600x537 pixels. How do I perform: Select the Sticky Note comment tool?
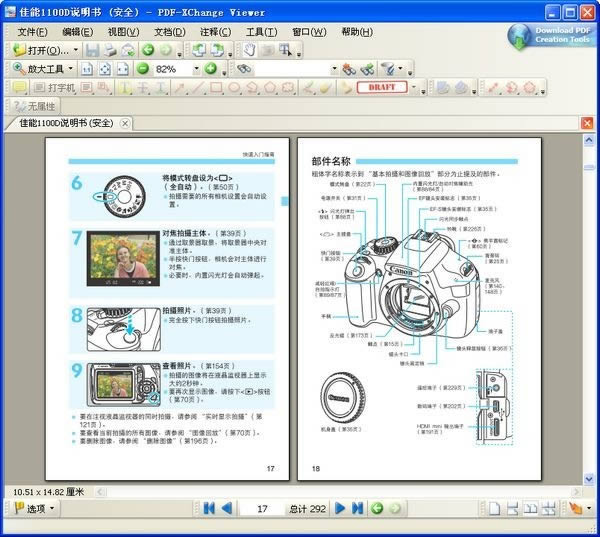19,88
